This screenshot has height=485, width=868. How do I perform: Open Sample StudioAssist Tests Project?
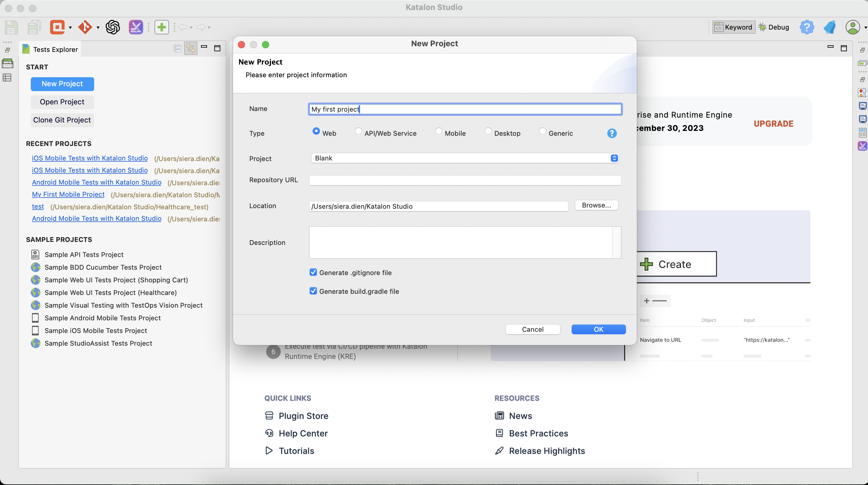[98, 343]
